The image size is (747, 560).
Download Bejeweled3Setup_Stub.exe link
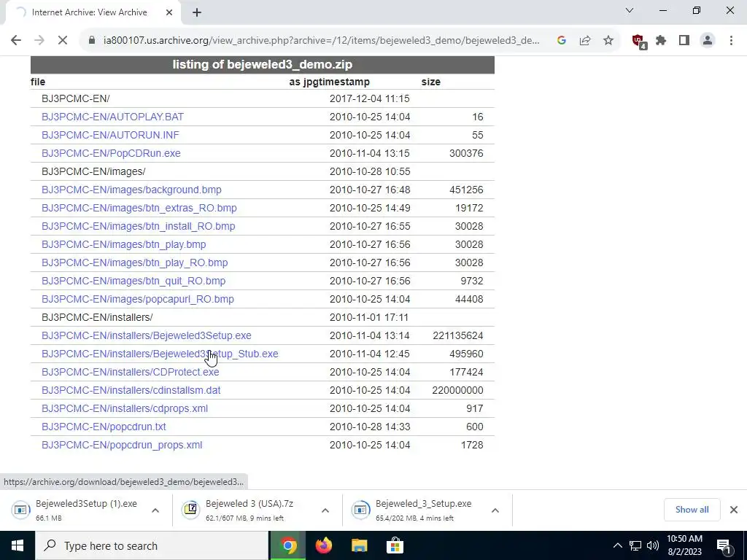point(160,354)
